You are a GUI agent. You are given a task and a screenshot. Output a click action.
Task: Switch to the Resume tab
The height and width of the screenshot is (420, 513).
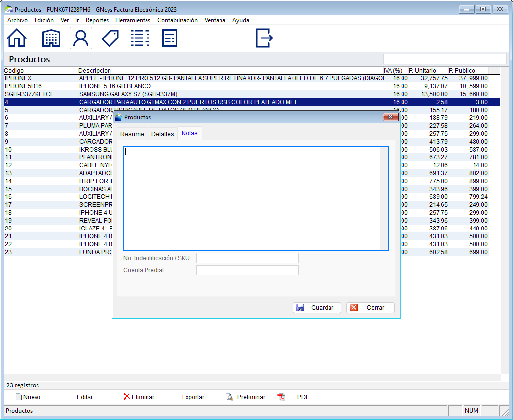(x=132, y=134)
